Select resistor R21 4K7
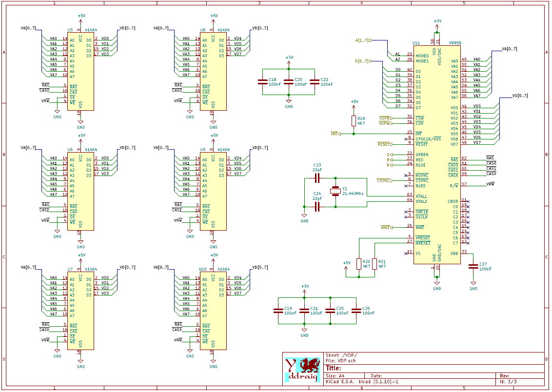 point(375,264)
